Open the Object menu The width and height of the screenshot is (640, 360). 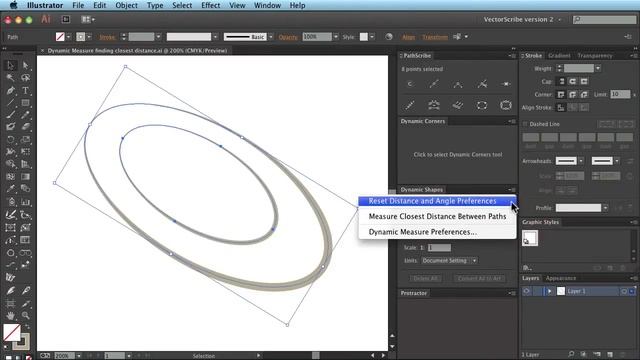(126, 5)
